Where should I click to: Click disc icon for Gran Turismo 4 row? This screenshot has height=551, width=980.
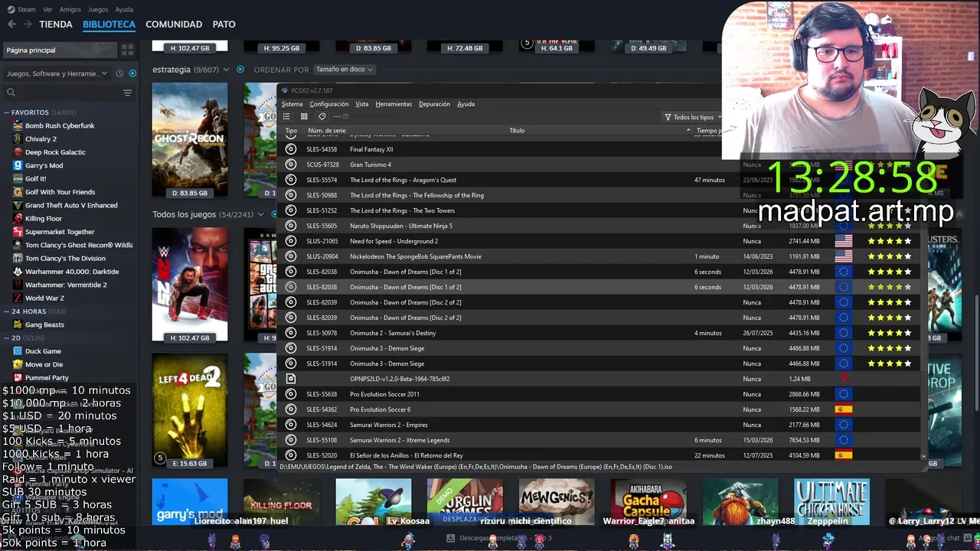[x=291, y=165]
